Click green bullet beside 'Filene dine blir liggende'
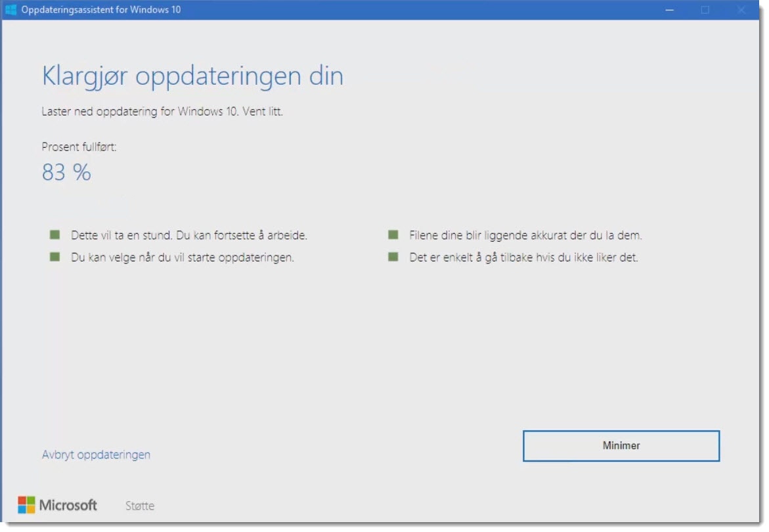 tap(393, 235)
